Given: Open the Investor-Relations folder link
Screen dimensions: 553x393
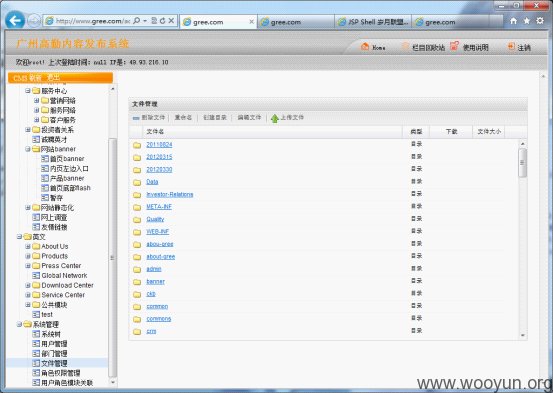Looking at the screenshot, I should [x=170, y=194].
